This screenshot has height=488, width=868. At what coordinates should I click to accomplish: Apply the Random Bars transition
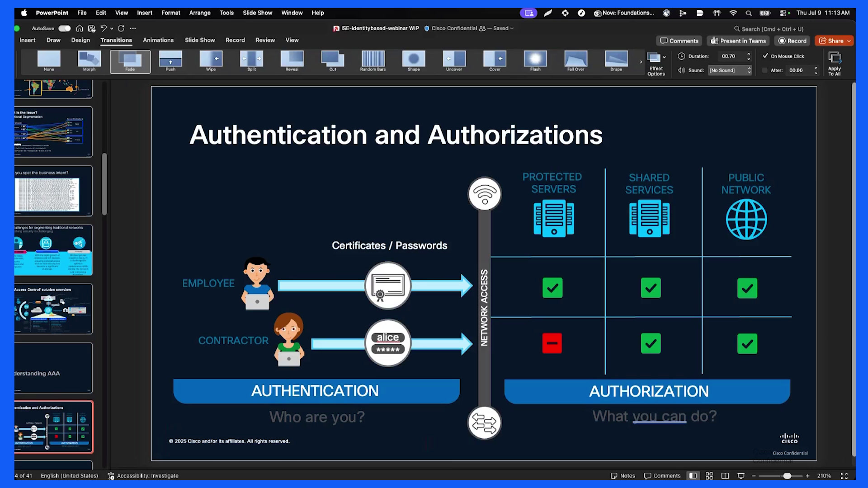click(373, 61)
